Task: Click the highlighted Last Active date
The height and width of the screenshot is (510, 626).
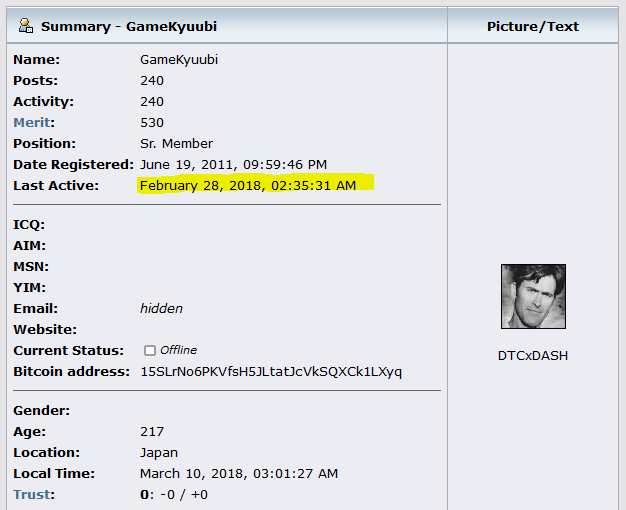Action: (x=248, y=186)
